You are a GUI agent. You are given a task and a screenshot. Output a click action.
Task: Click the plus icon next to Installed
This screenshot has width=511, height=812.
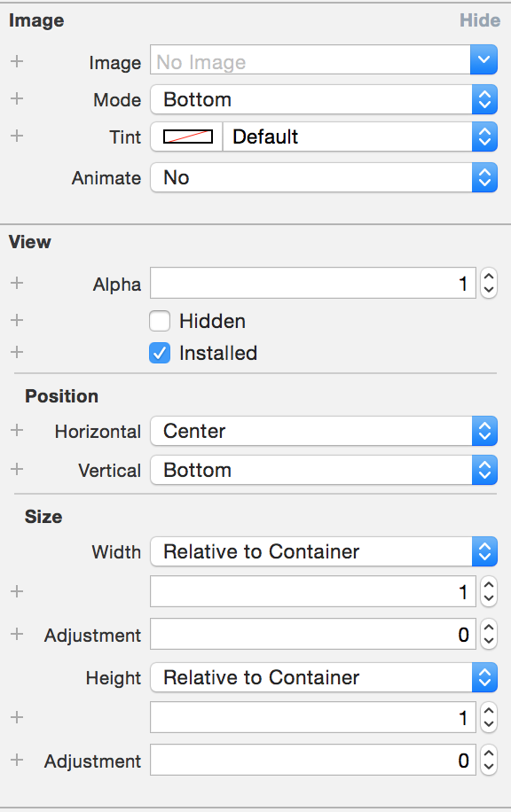pos(17,352)
